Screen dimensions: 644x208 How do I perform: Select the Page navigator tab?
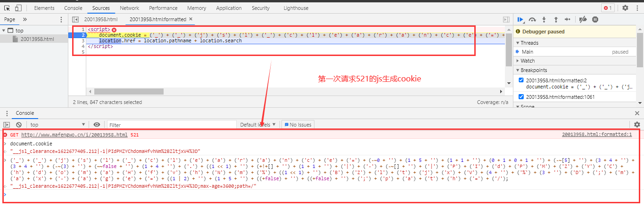pos(9,19)
